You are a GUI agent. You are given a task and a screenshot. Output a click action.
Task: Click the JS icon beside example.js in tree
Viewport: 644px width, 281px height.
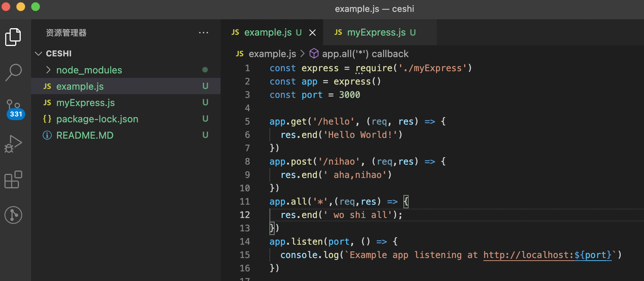point(47,86)
